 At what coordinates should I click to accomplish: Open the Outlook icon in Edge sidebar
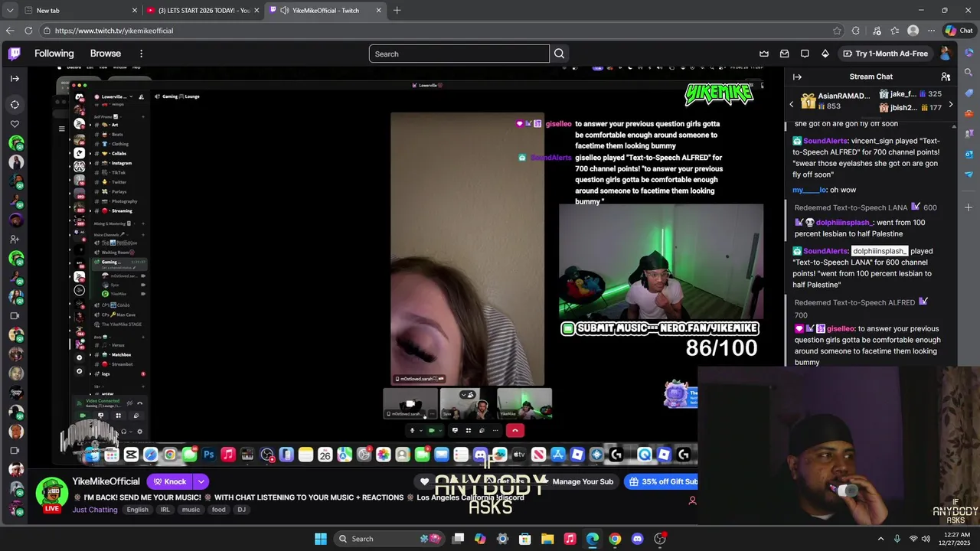969,154
